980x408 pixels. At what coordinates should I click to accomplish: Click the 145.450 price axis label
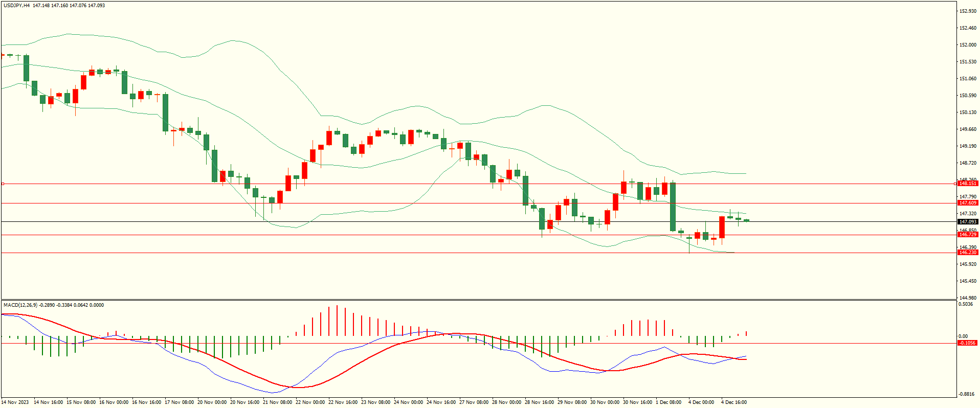pos(968,281)
